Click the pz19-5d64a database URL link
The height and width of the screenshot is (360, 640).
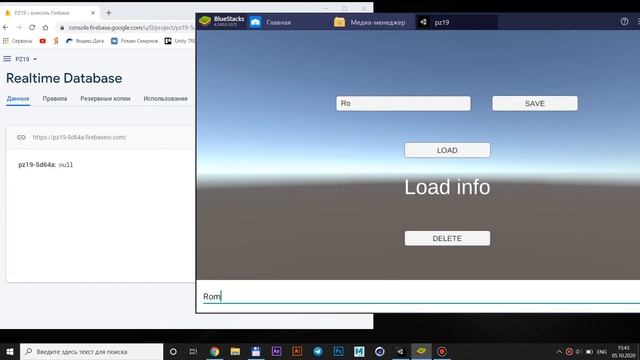coord(80,137)
